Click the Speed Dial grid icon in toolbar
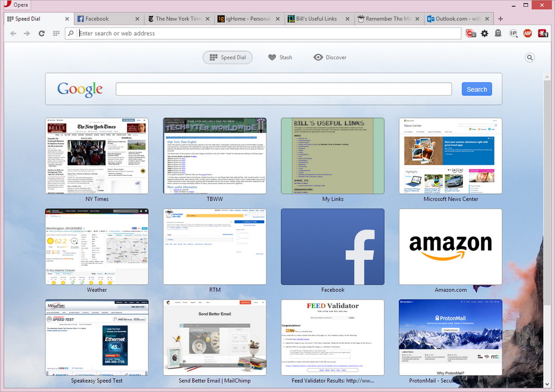The width and height of the screenshot is (555, 392). click(56, 33)
